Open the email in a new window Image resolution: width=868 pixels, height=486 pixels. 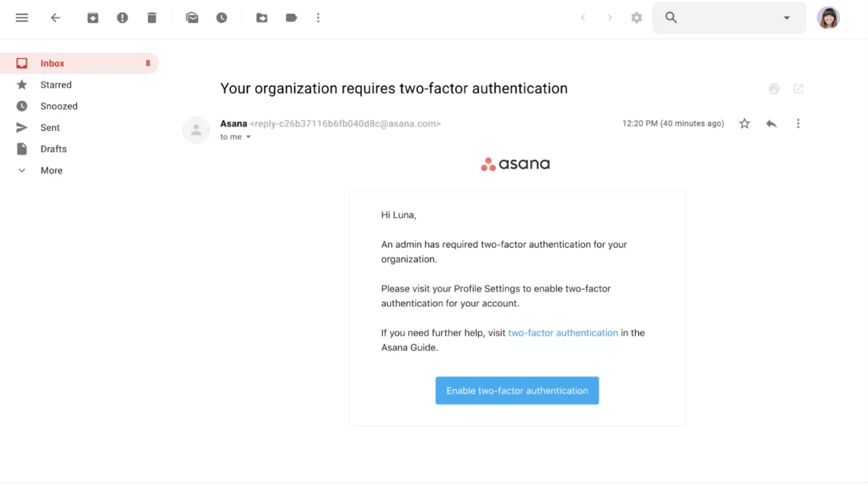click(x=799, y=88)
